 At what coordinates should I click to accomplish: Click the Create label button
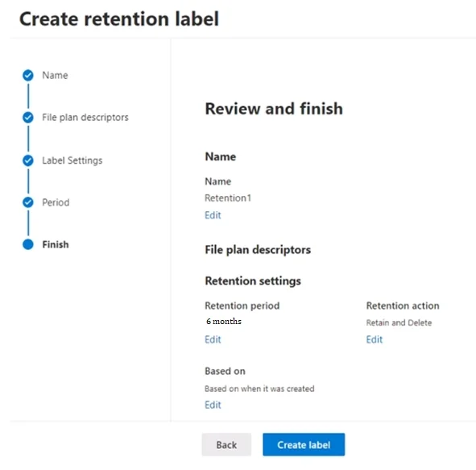[304, 445]
